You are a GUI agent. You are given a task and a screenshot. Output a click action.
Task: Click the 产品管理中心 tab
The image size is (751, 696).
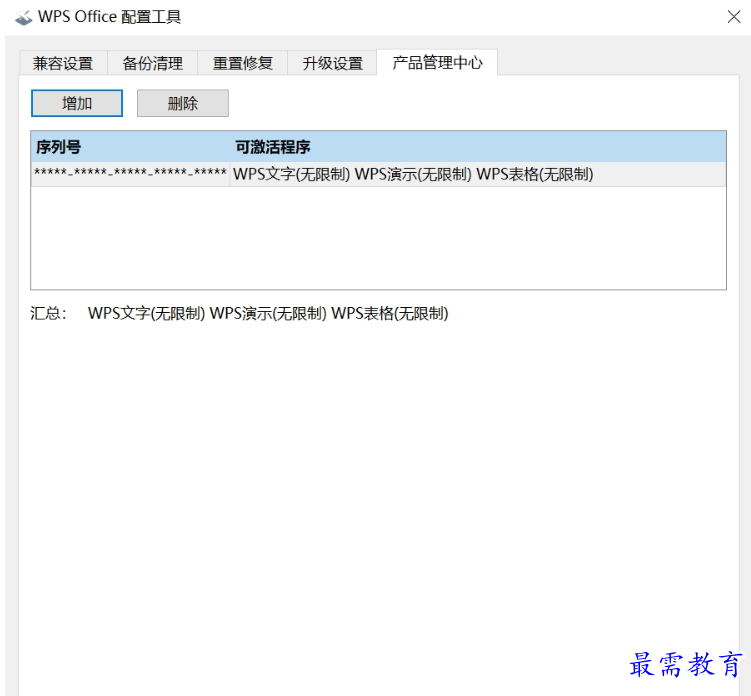(437, 62)
